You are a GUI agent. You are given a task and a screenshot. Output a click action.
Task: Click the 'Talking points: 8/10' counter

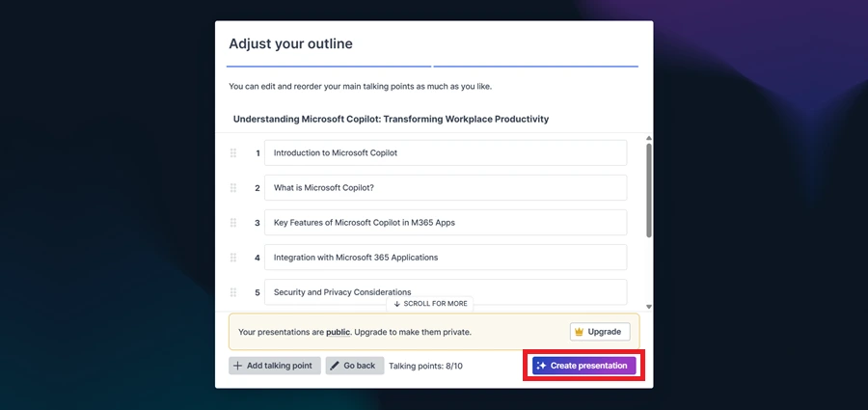click(x=425, y=366)
